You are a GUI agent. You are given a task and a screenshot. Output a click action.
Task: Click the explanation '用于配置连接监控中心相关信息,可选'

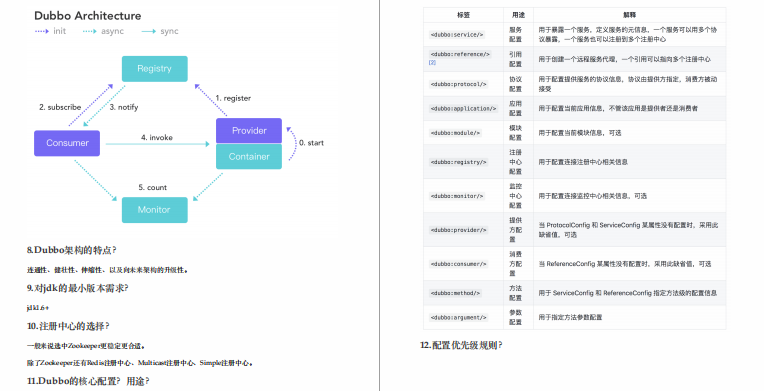coord(592,196)
